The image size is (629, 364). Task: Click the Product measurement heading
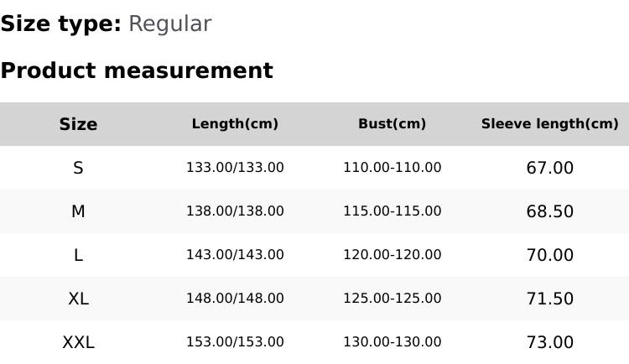tap(137, 70)
